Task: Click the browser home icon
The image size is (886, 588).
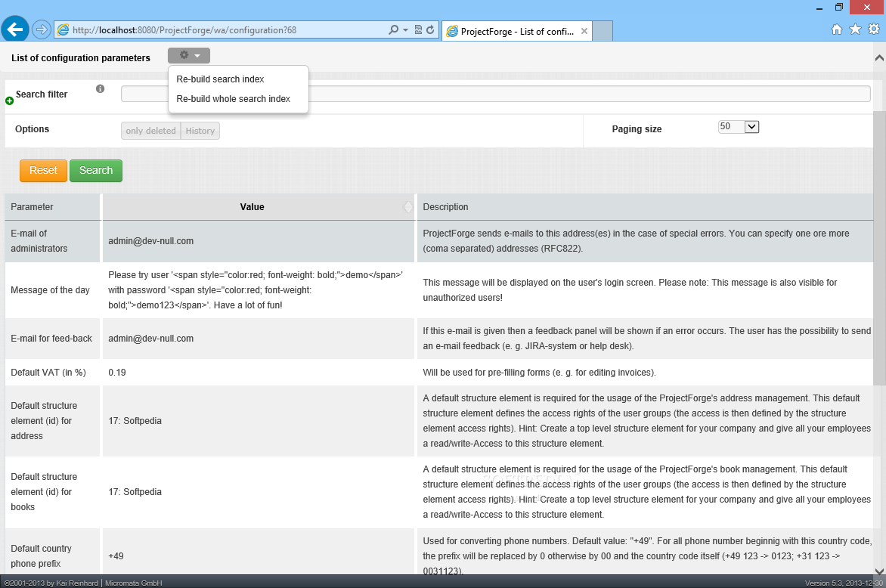Action: [837, 29]
